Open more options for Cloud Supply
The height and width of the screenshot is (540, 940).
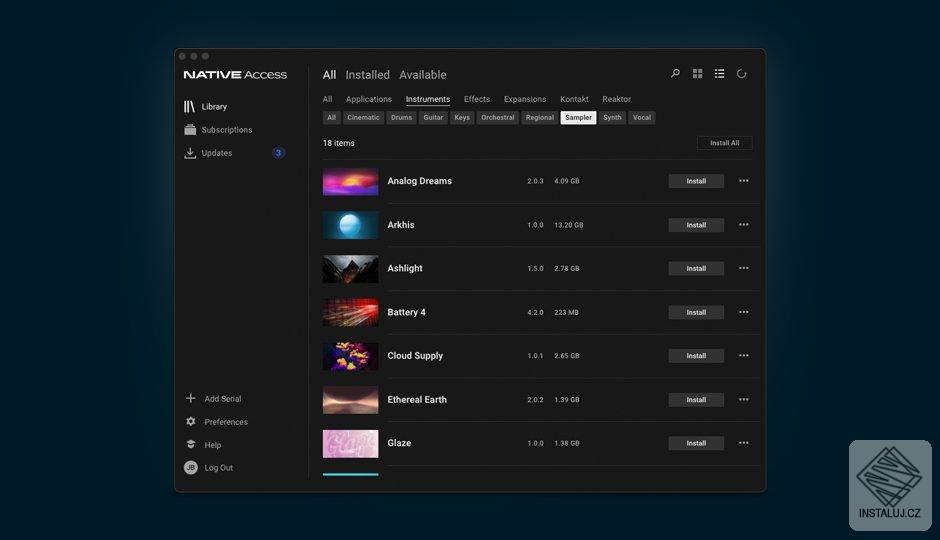(743, 355)
